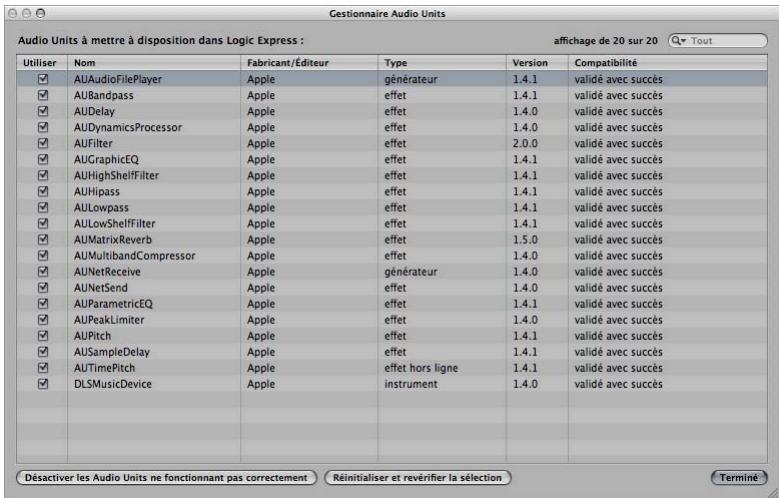Sort by the Version column header
This screenshot has height=498, width=779.
537,63
